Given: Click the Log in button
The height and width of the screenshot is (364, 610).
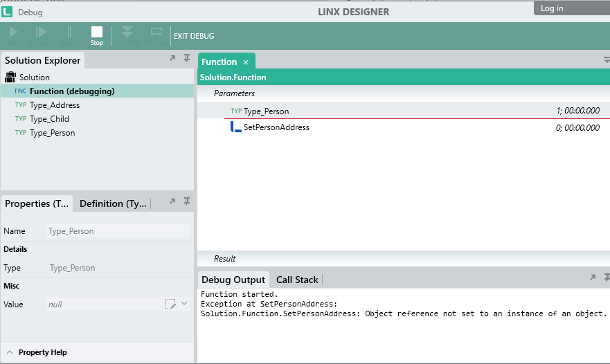Looking at the screenshot, I should [552, 8].
